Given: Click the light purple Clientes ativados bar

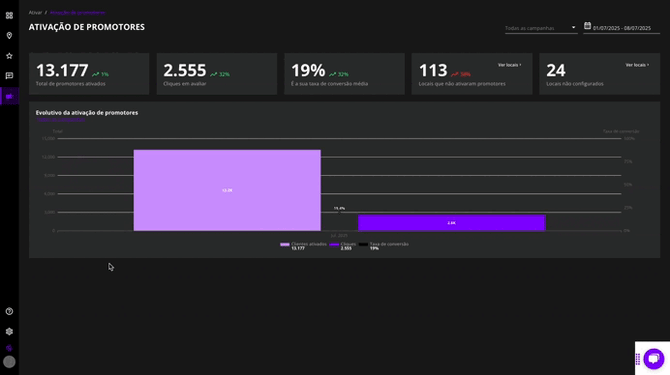Looking at the screenshot, I should pyautogui.click(x=227, y=190).
